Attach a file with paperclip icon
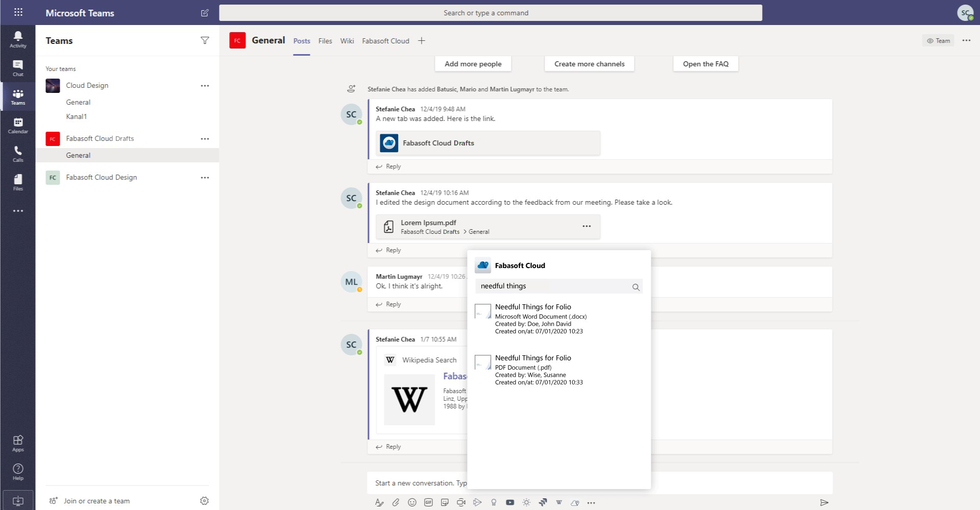This screenshot has width=980, height=510. [x=396, y=502]
